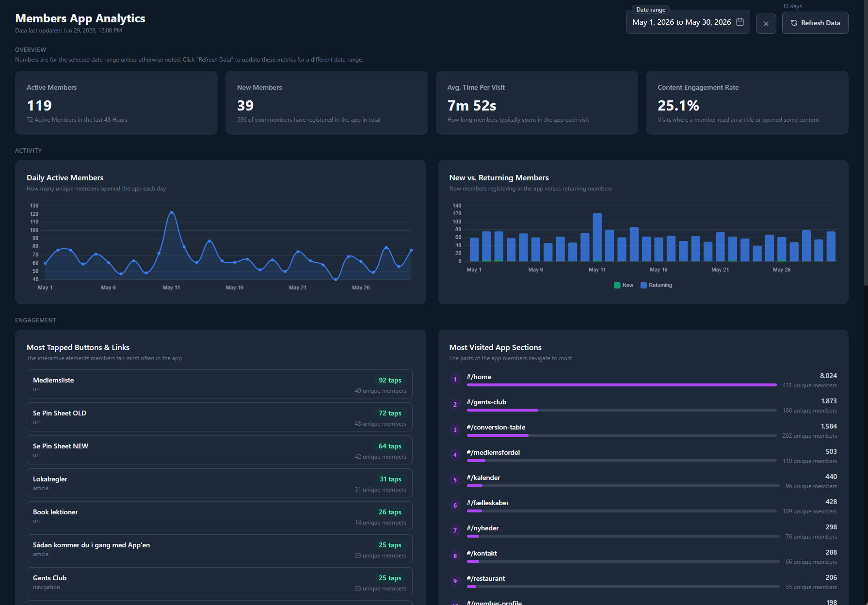Click the #/conversion-table progress bar
This screenshot has width=868, height=605.
tap(622, 435)
